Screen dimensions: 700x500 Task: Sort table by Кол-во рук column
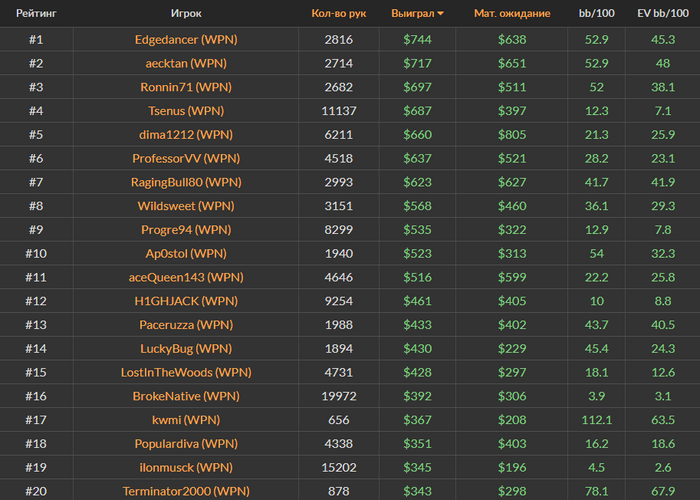338,14
